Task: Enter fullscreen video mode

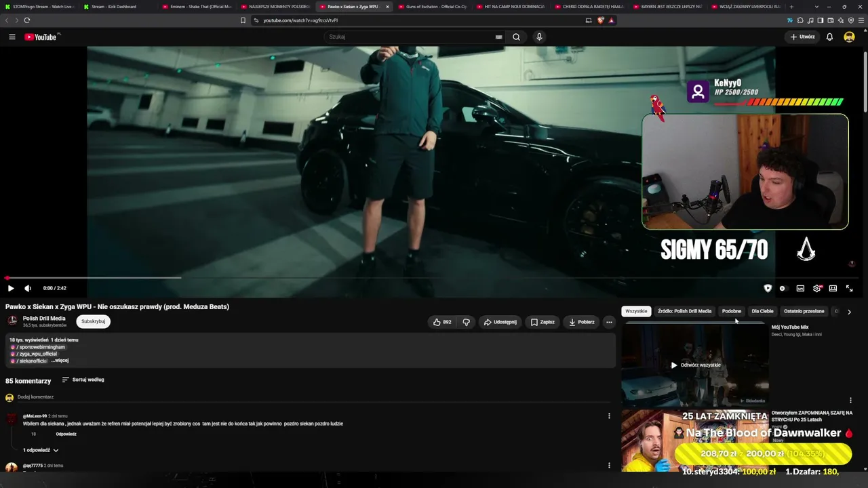Action: [x=849, y=288]
